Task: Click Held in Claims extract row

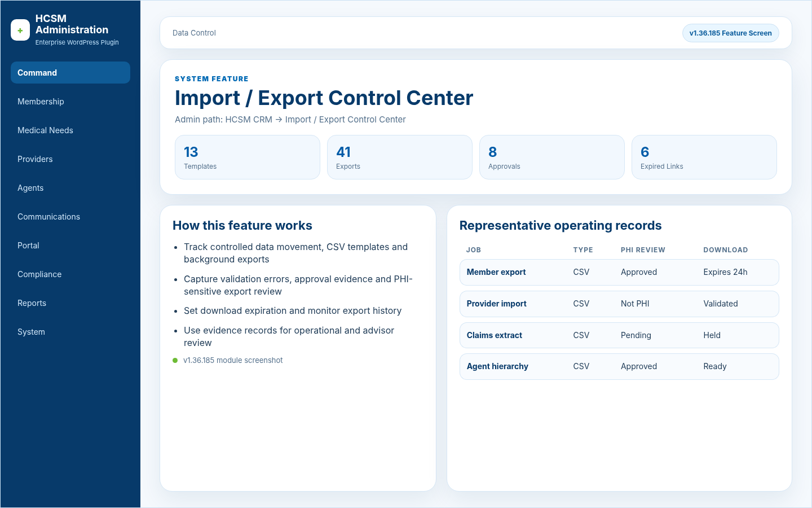Action: [x=712, y=335]
